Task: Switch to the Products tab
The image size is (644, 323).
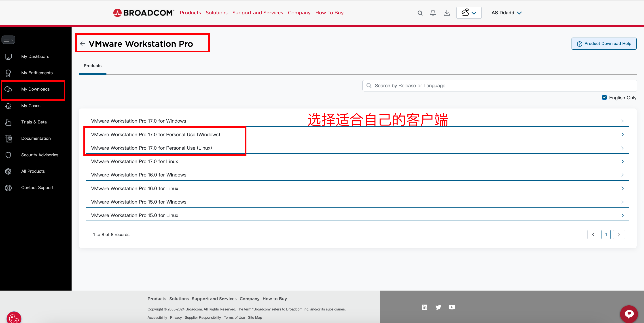Action: click(x=93, y=66)
